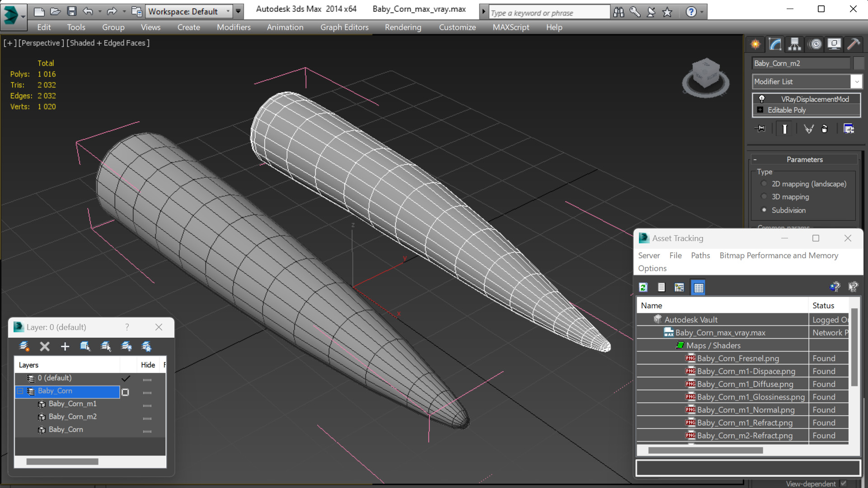868x488 pixels.
Task: Collapse the Baby_Corn layer tree
Action: point(20,391)
